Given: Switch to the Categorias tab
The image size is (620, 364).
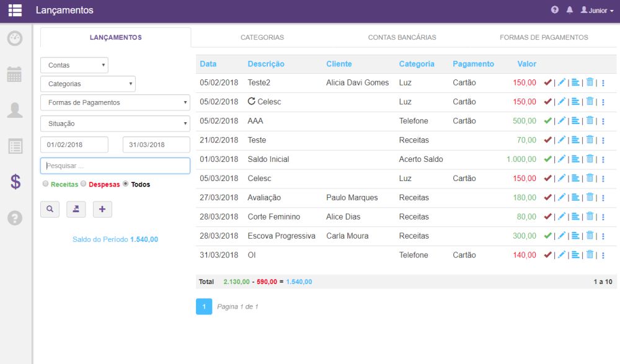Looking at the screenshot, I should pos(262,38).
